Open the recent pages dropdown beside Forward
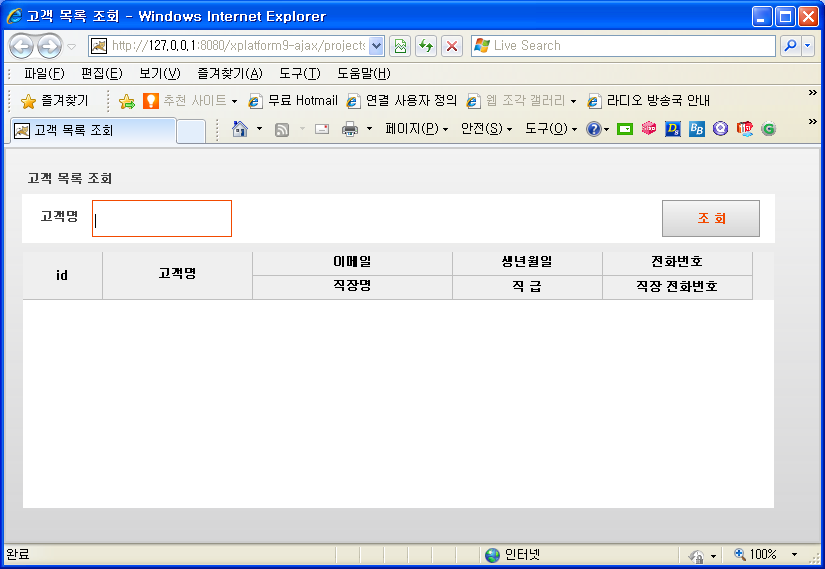The height and width of the screenshot is (569, 825). 72,47
